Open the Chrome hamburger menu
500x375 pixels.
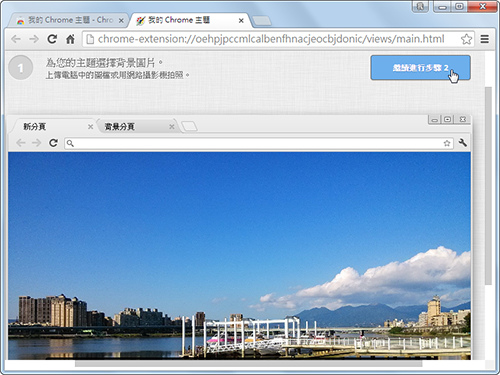pyautogui.click(x=485, y=39)
